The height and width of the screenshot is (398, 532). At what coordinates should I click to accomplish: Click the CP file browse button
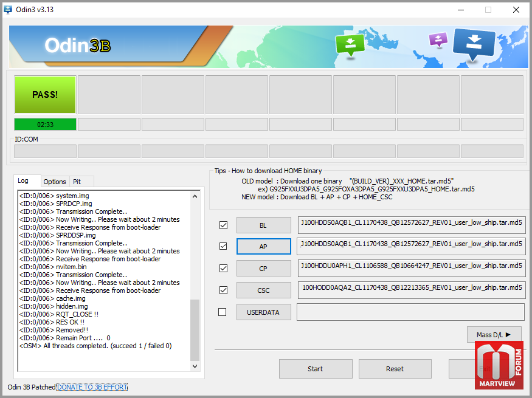[264, 269]
